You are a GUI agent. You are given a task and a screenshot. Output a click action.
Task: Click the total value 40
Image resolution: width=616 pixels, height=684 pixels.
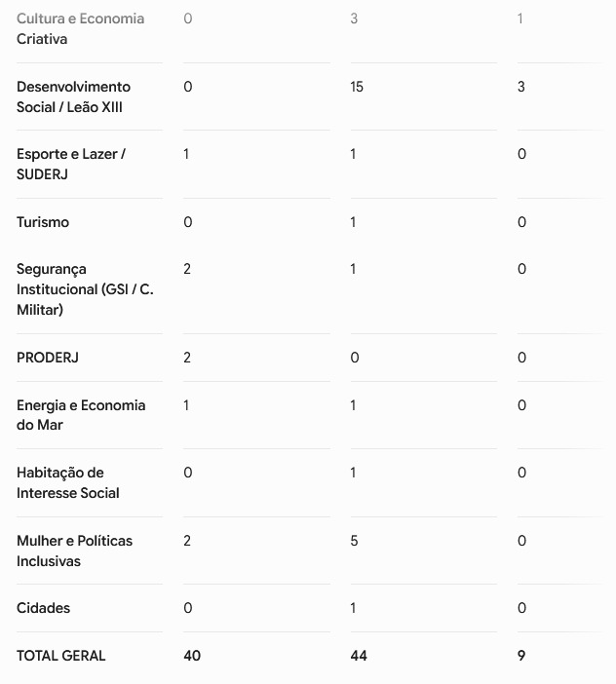point(192,656)
